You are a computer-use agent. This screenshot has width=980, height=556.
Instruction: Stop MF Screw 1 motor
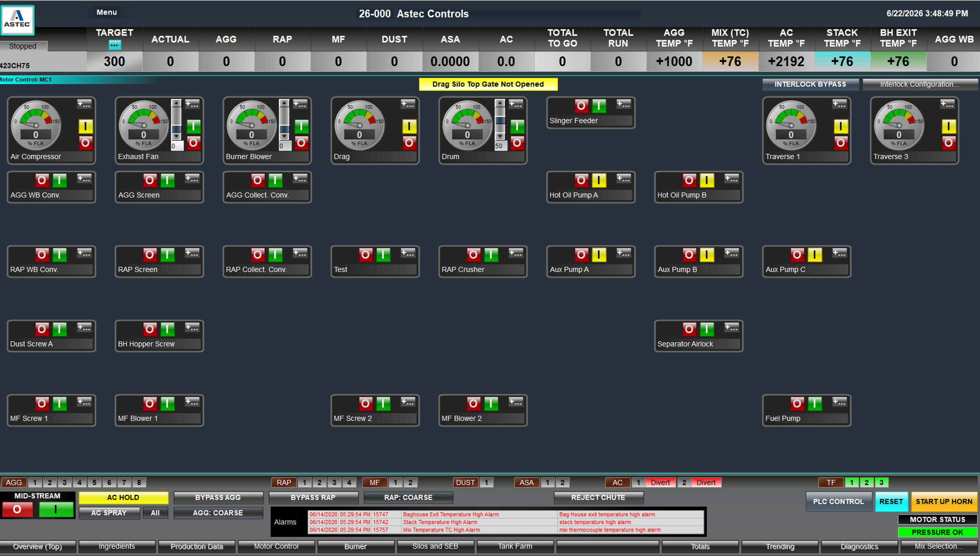coord(42,404)
